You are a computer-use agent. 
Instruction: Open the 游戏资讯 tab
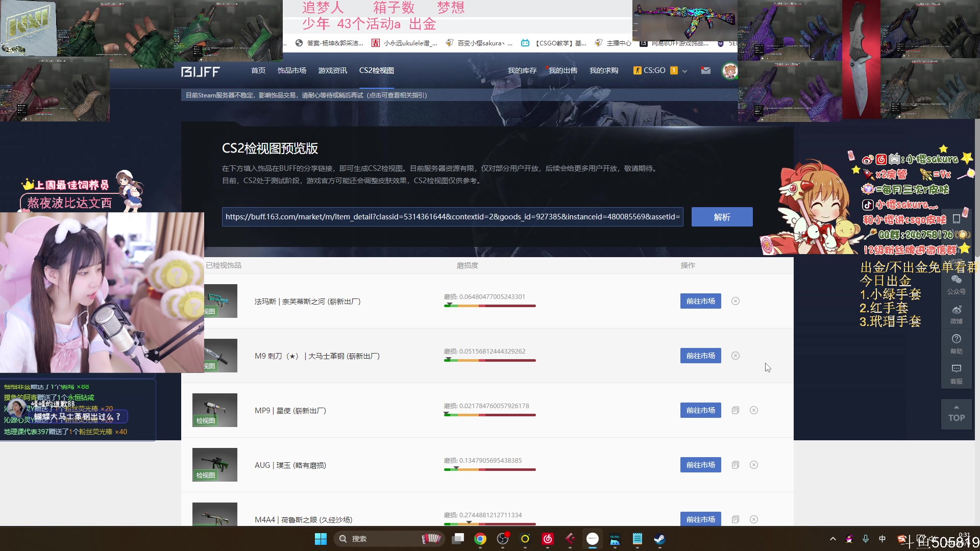[333, 70]
